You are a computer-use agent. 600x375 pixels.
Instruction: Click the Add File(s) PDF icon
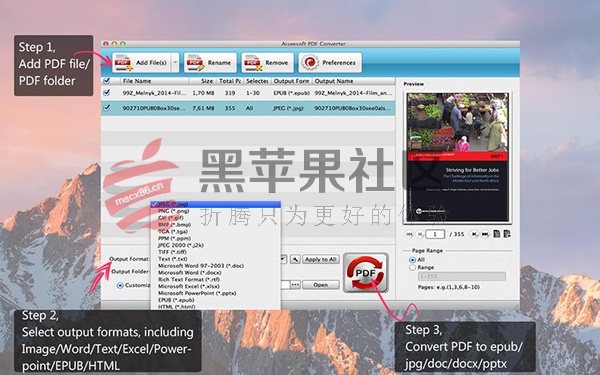point(124,63)
